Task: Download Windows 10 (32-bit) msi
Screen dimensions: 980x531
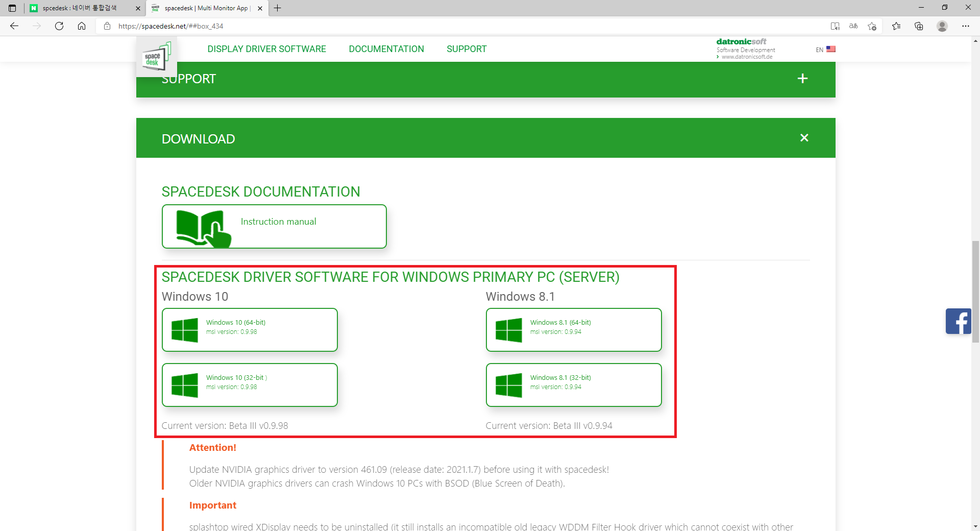Action: pyautogui.click(x=250, y=385)
